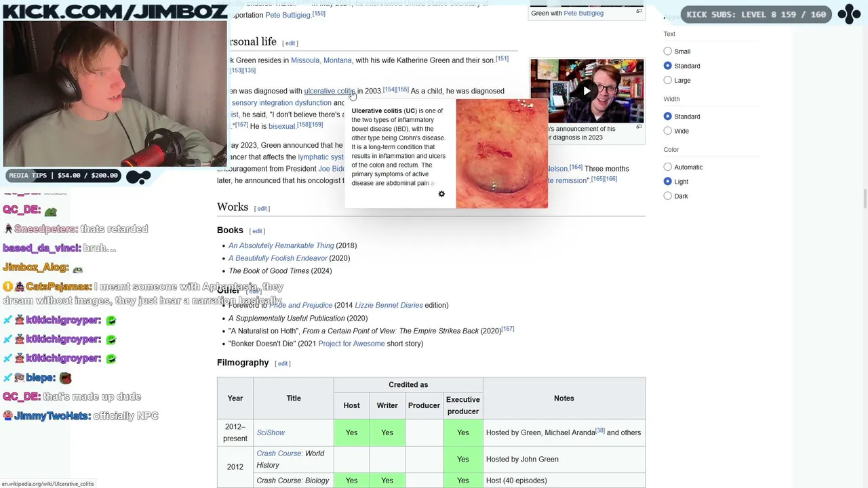Open Crash Course Biology link
Viewport: 868px width, 488px height.
pos(293,481)
